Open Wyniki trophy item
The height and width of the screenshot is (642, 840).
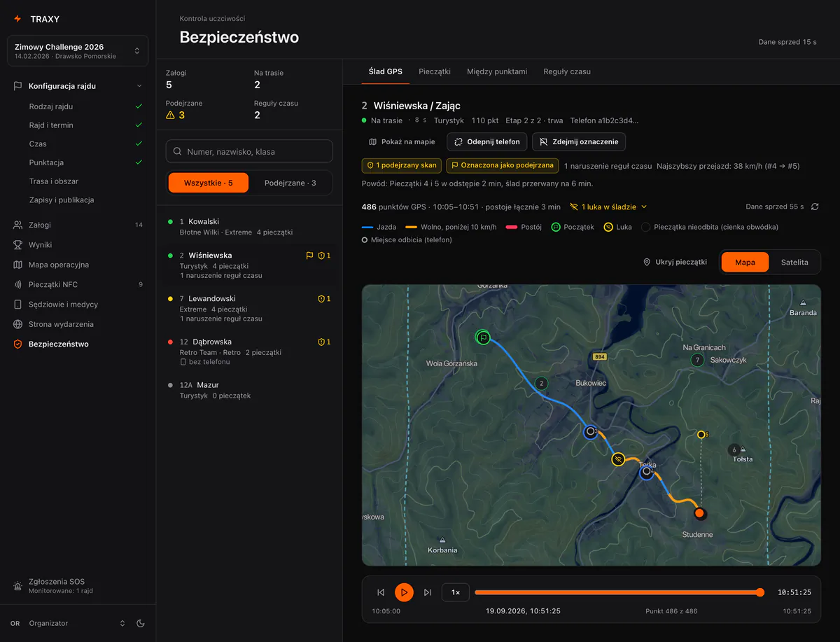pos(78,245)
